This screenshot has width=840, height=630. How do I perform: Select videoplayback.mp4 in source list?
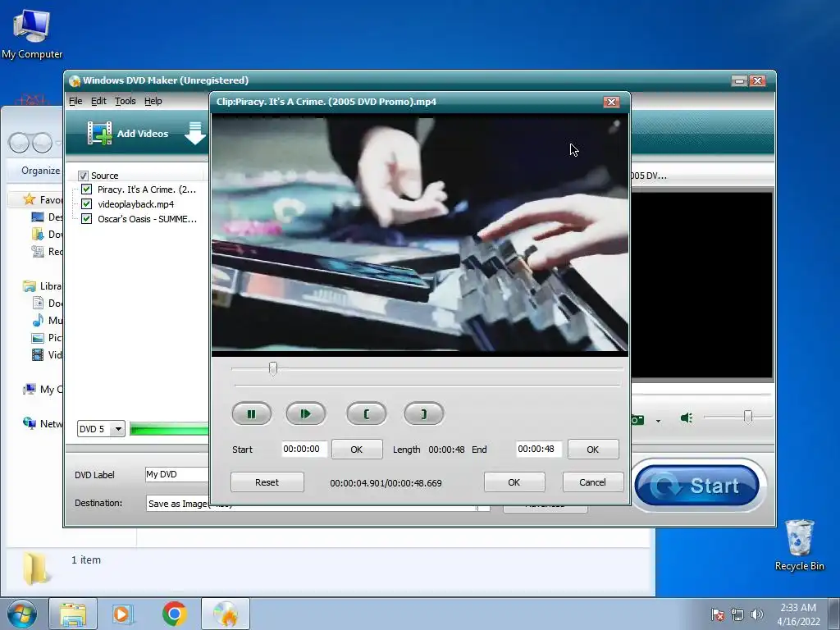point(136,204)
